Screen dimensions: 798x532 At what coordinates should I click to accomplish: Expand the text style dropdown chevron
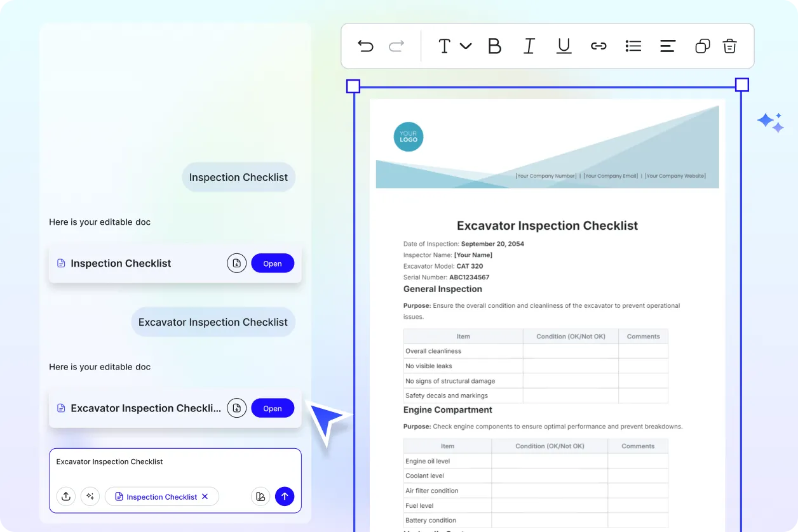click(466, 46)
